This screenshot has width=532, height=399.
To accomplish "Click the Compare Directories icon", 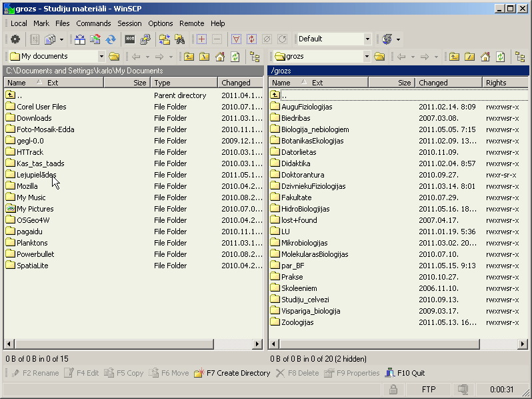I will click(x=80, y=39).
